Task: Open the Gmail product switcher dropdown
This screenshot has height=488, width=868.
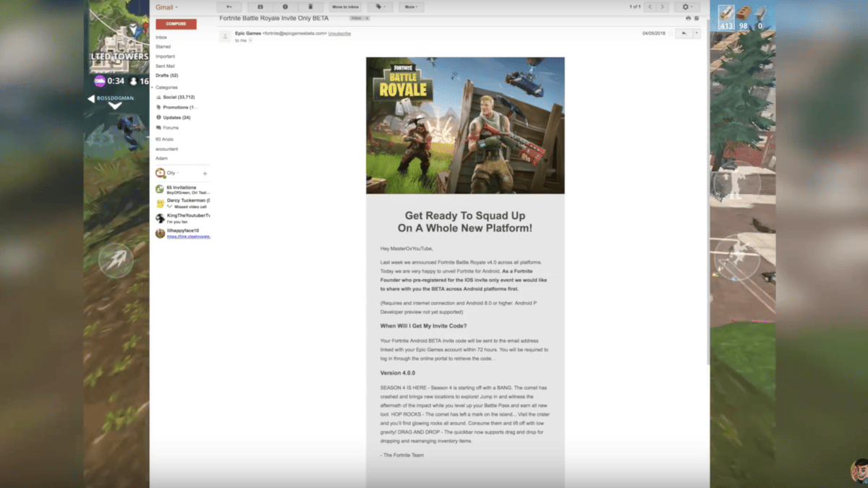Action: coord(167,7)
